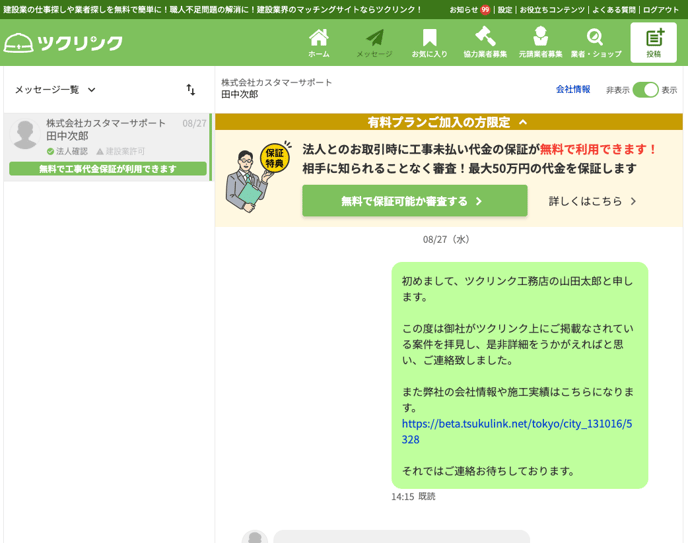The width and height of the screenshot is (688, 543).
Task: Open 詳しくはこちら link
Action: pyautogui.click(x=592, y=201)
